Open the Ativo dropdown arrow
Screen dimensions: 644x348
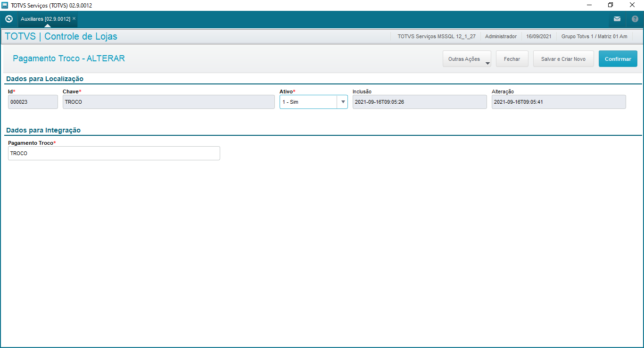click(x=343, y=102)
